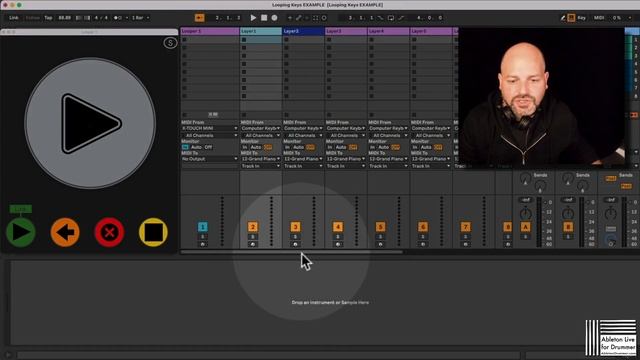Click the Return A pan knob
Image resolution: width=640 pixels, height=360 pixels.
[525, 213]
